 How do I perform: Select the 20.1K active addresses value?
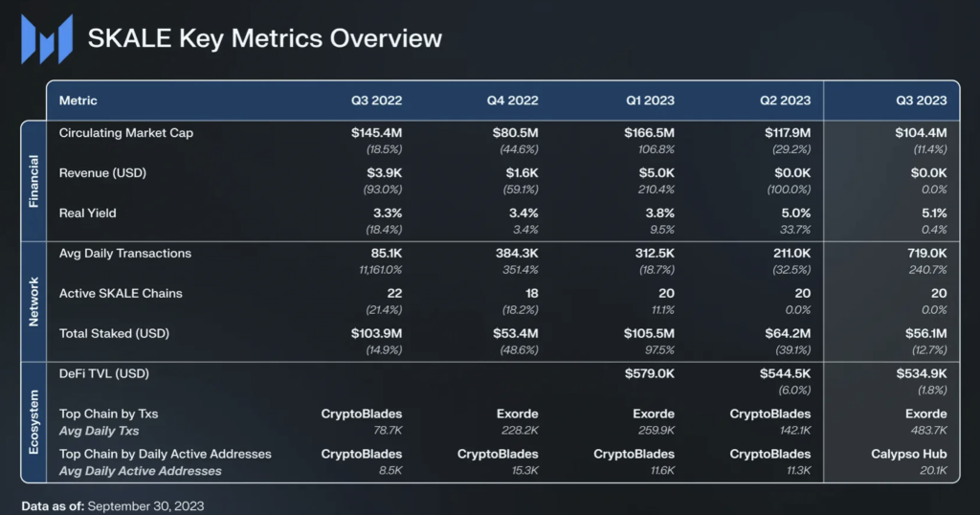(x=934, y=471)
